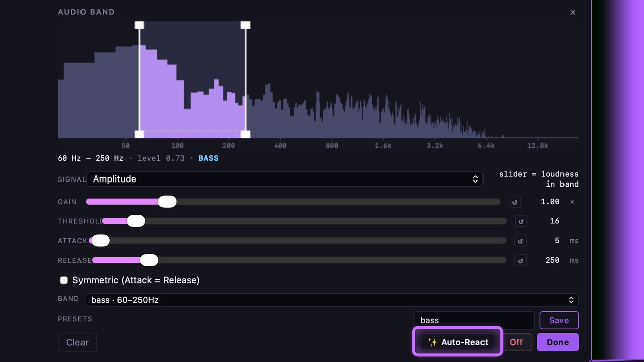
Task: Click the top-right band range handle
Action: tap(246, 25)
